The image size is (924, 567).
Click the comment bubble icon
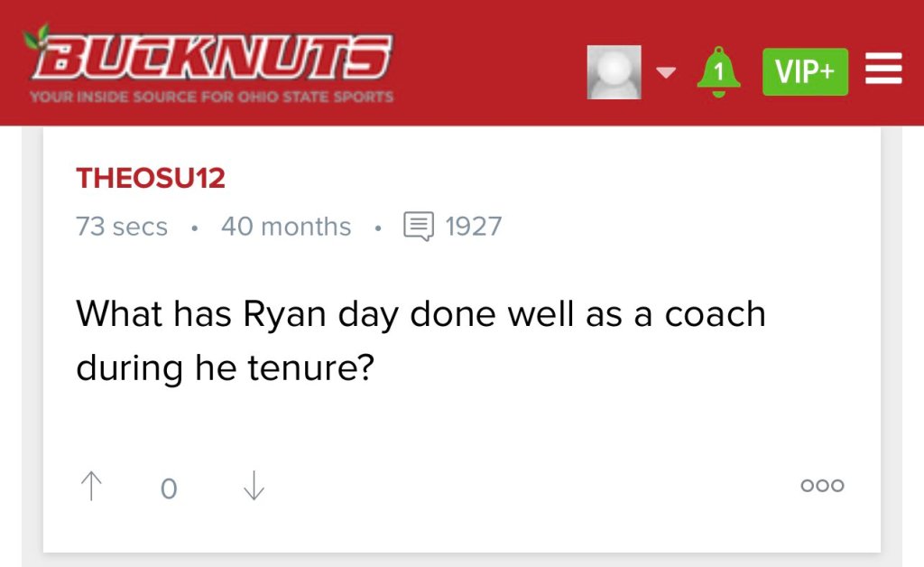tap(419, 226)
